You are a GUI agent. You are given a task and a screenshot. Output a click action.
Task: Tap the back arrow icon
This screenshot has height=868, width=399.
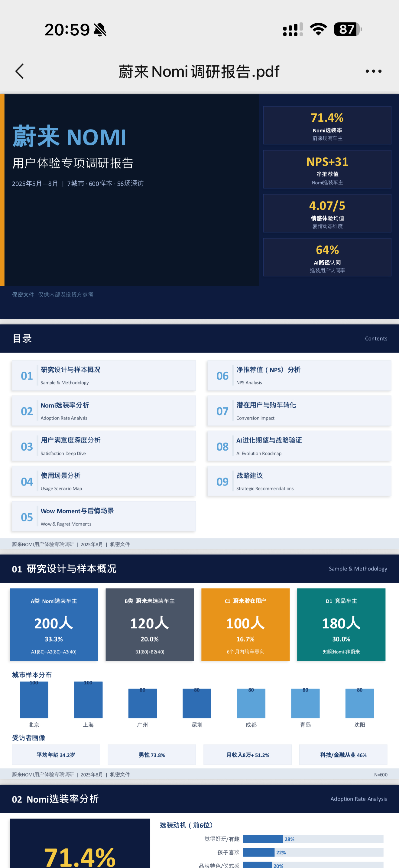20,71
